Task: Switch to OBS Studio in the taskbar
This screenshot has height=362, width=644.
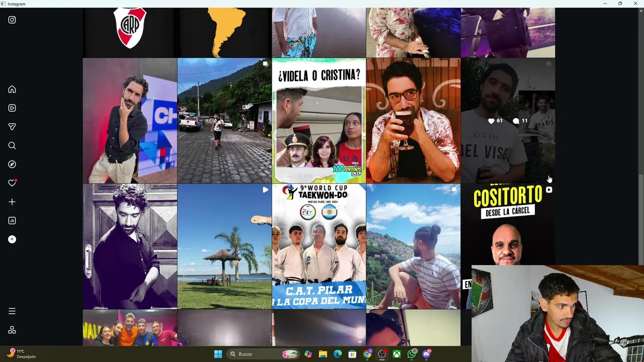Action: tap(382, 354)
